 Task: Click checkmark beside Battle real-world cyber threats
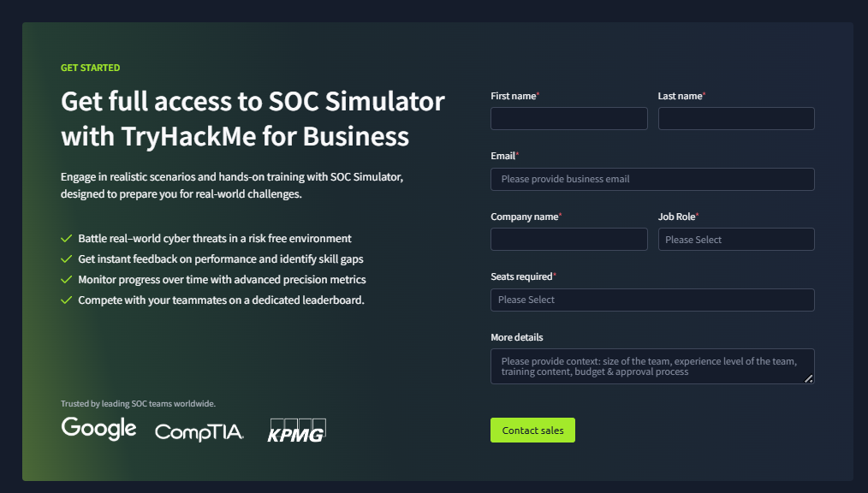pos(67,239)
